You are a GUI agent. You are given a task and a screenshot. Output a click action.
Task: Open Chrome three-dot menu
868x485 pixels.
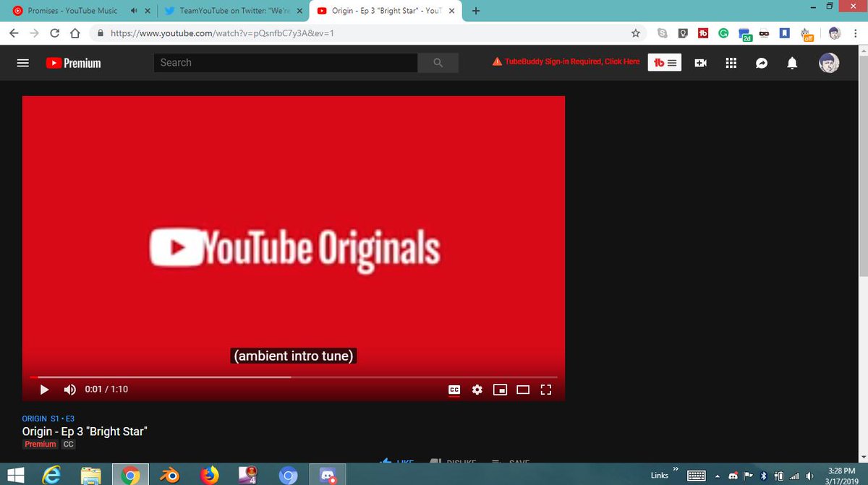pos(854,33)
